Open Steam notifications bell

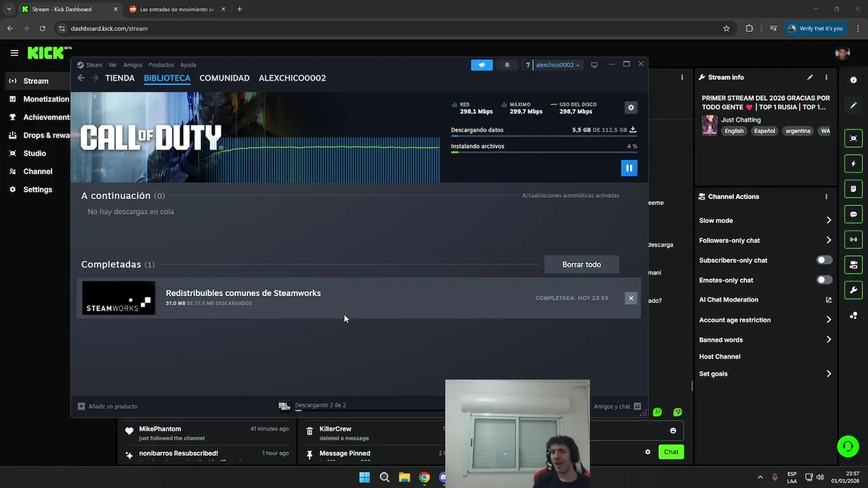pyautogui.click(x=507, y=65)
